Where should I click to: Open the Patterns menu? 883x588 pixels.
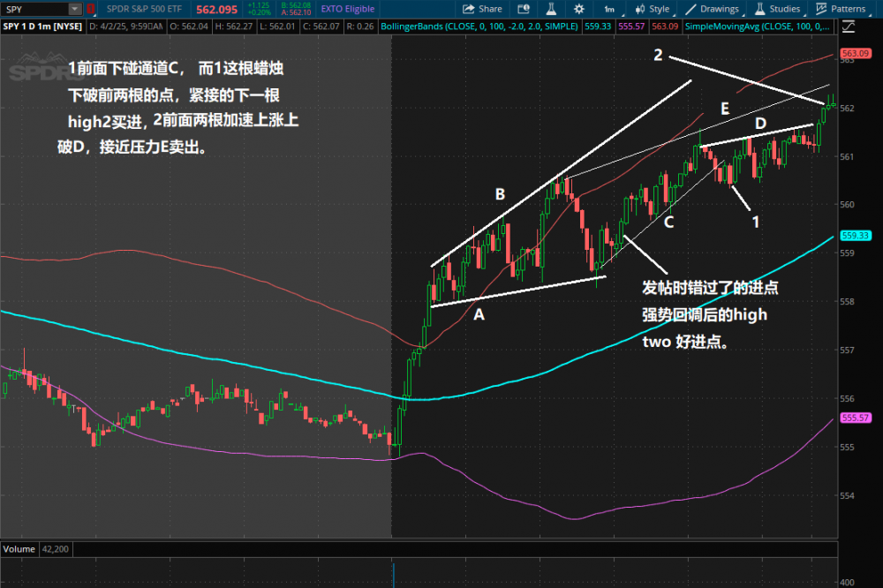841,9
